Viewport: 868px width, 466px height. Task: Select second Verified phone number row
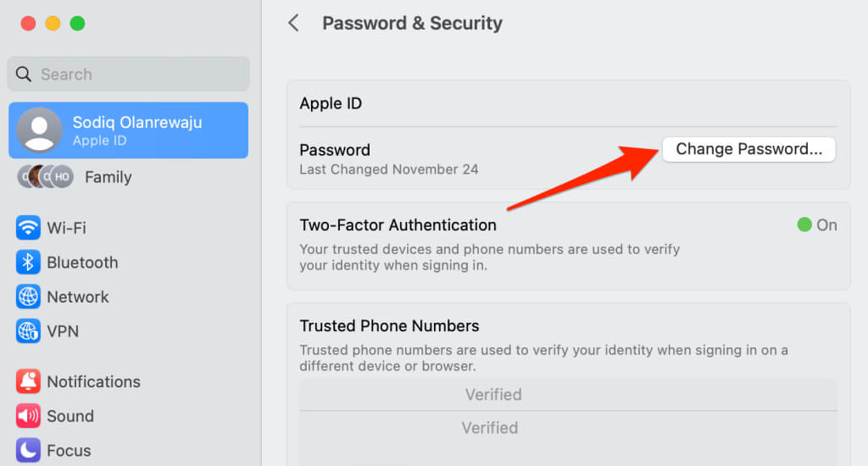(569, 428)
